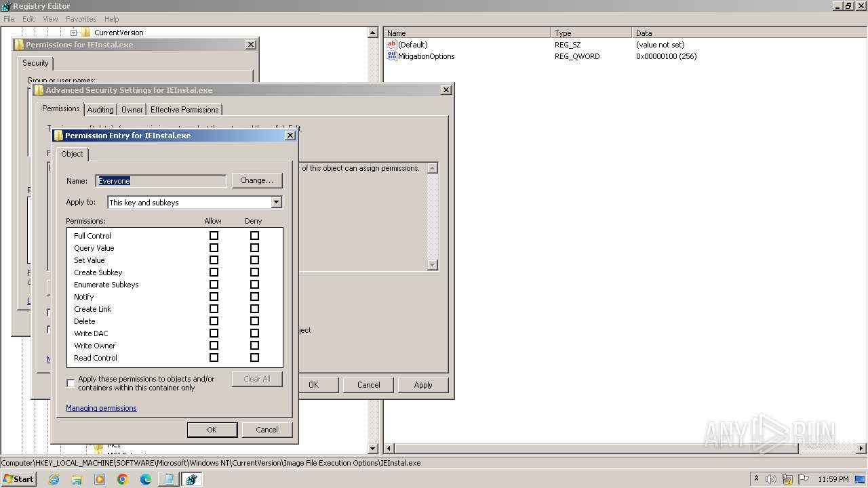
Task: Click the Change... button
Action: pyautogui.click(x=257, y=180)
